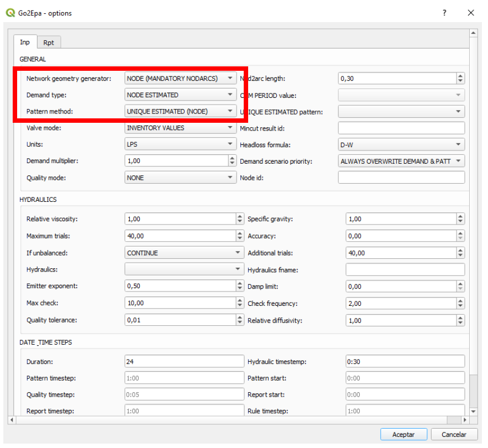Change Units dropdown from LPS
Viewport: 488px width, 448px height.
coord(181,144)
